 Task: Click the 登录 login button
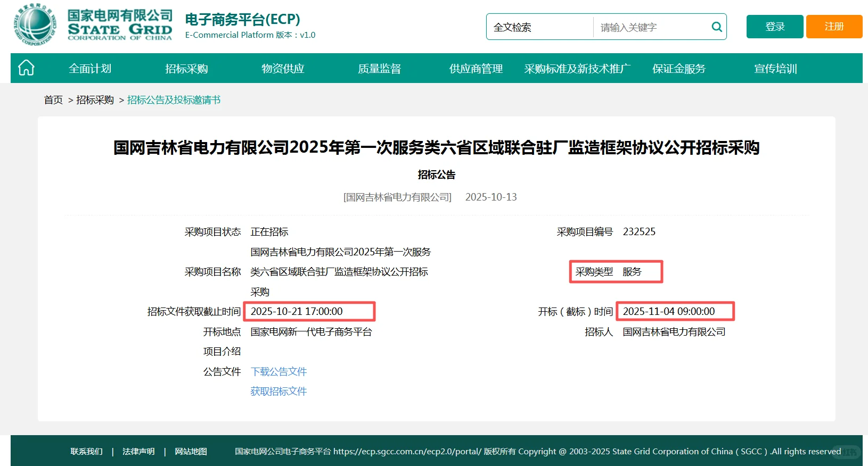click(x=775, y=27)
